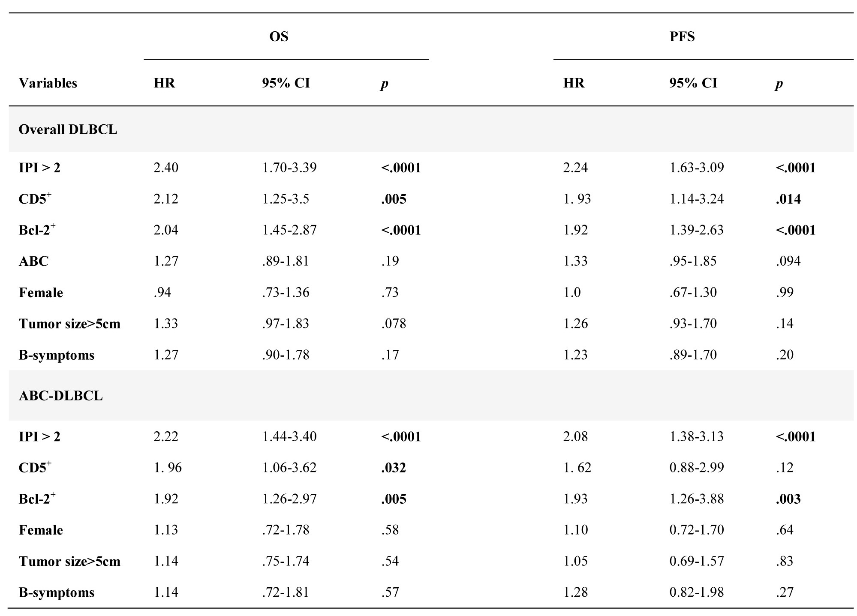Click the "PFS" column group header

(x=682, y=37)
